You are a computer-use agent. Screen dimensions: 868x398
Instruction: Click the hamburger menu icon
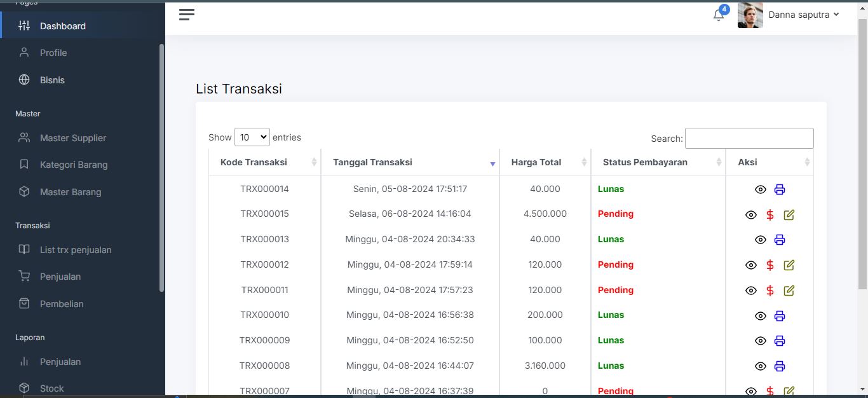[x=186, y=15]
